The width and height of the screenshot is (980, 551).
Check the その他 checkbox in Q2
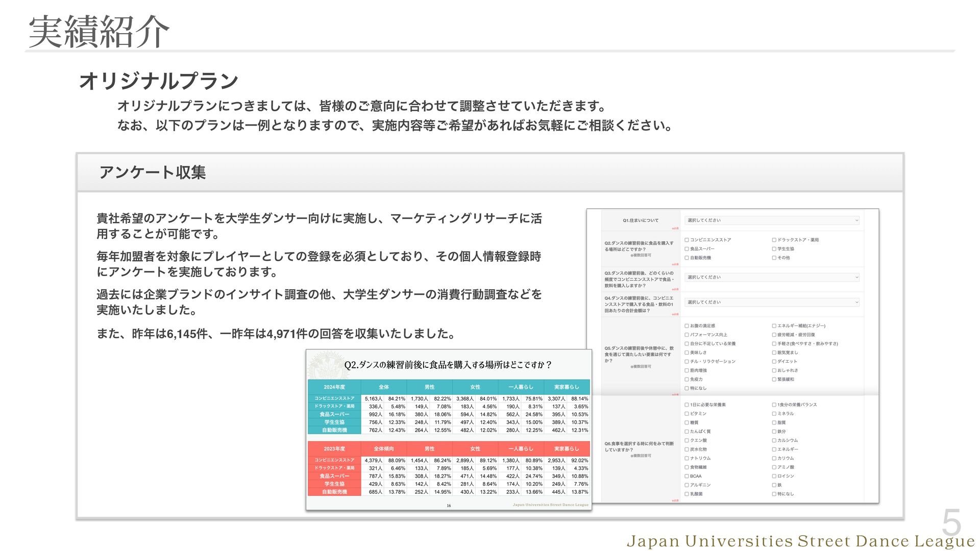(774, 258)
